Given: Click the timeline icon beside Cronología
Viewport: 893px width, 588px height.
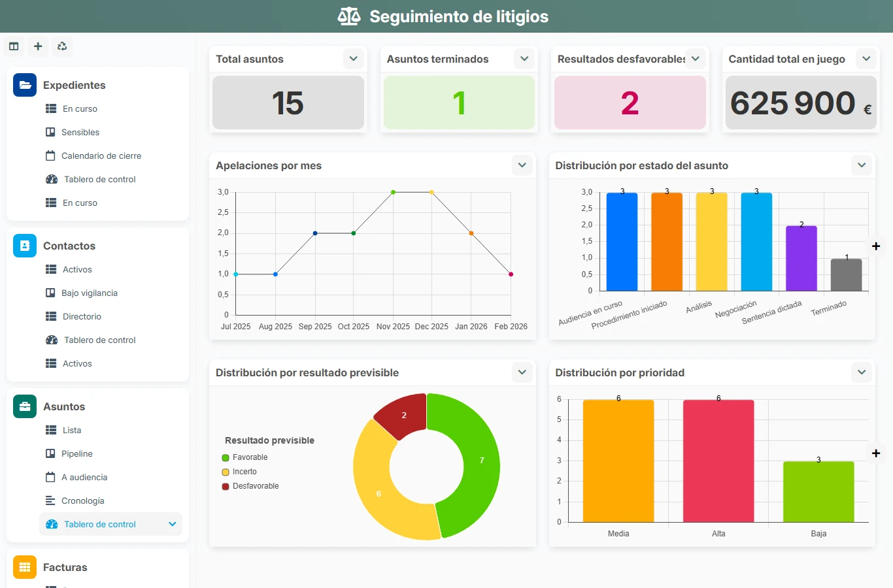Looking at the screenshot, I should pos(50,500).
